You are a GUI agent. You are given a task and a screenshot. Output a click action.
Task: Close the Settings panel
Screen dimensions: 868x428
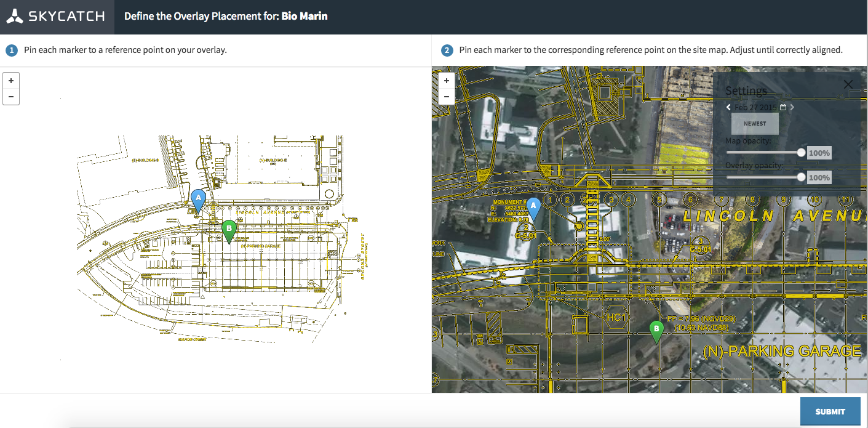point(848,84)
